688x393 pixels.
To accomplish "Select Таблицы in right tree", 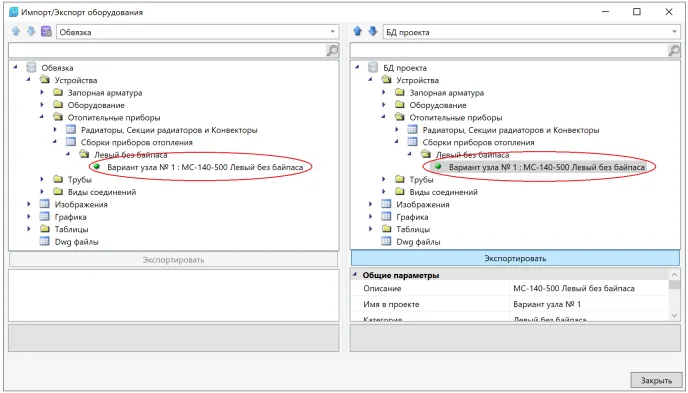I will [413, 229].
